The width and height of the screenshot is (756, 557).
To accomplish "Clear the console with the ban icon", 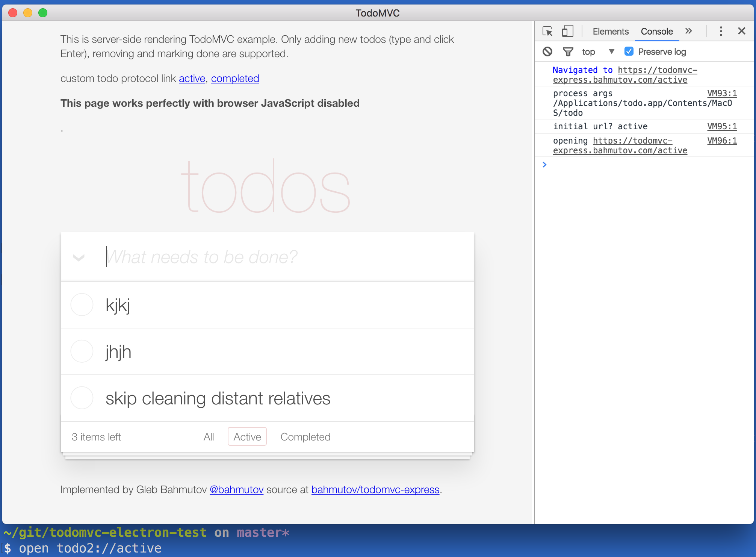I will click(x=547, y=51).
